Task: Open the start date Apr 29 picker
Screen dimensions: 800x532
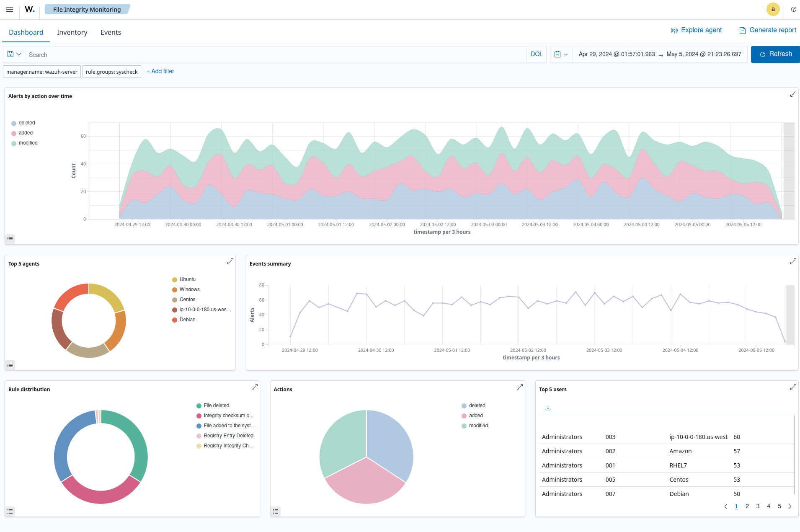Action: (616, 54)
